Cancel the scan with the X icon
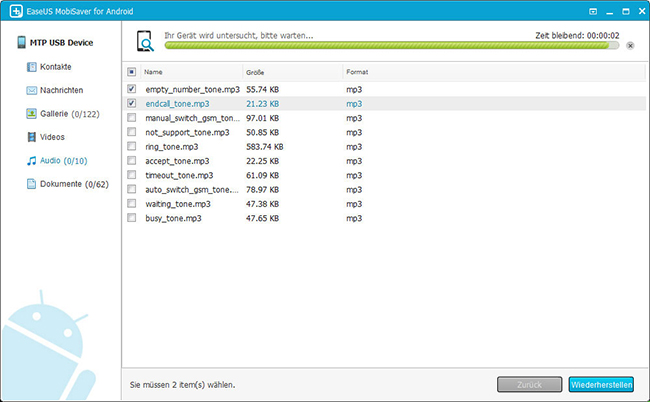Screen dimensions: 650x402 (629, 46)
